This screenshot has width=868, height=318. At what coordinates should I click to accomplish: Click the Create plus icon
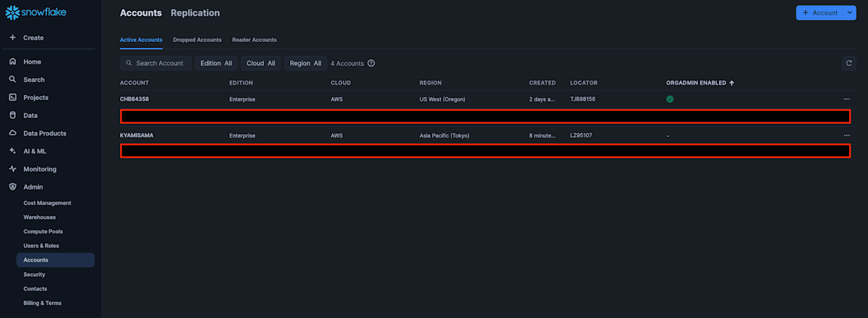13,38
